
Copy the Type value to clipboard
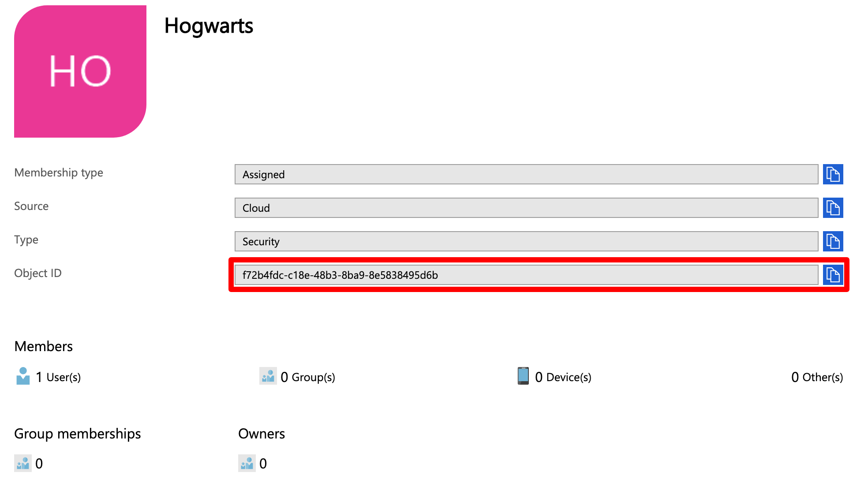(x=833, y=241)
